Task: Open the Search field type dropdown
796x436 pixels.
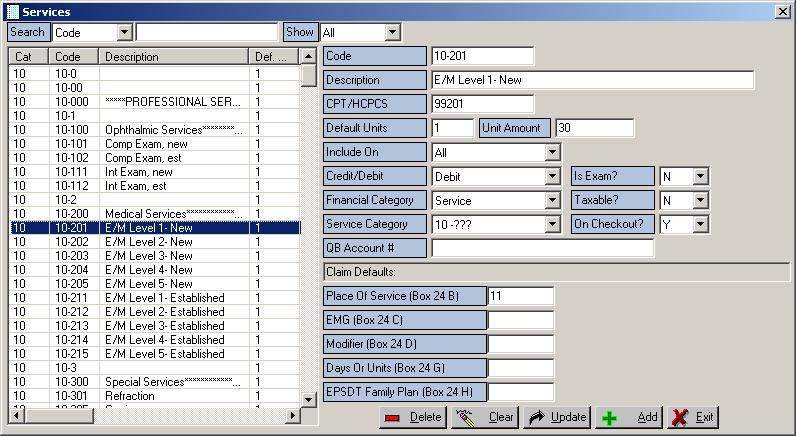Action: pyautogui.click(x=124, y=33)
